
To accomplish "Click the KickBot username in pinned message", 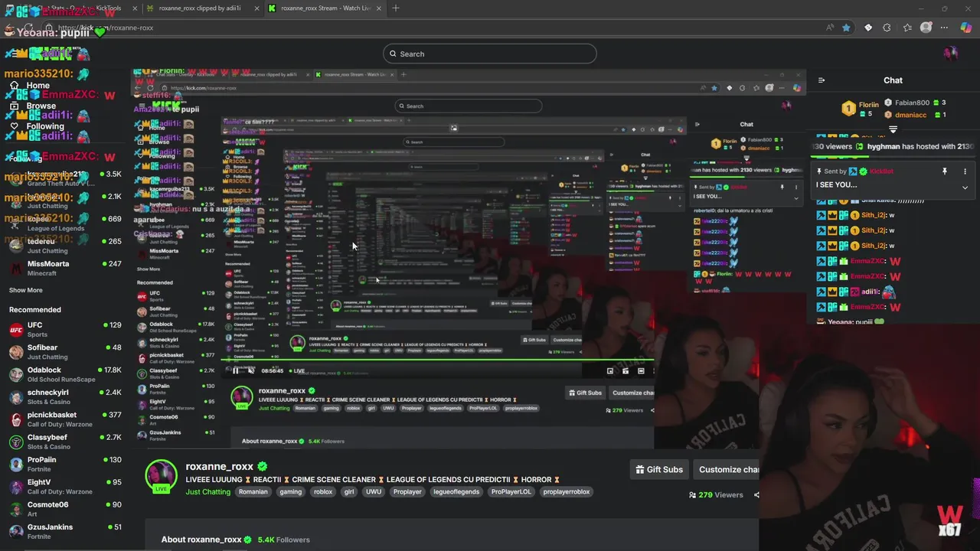I will (x=881, y=171).
